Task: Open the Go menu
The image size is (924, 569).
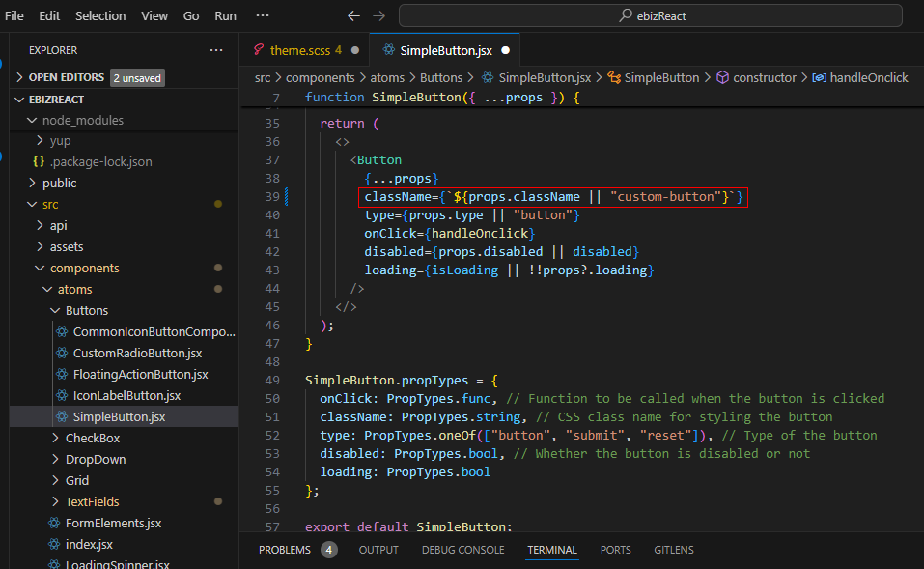Action: point(191,15)
